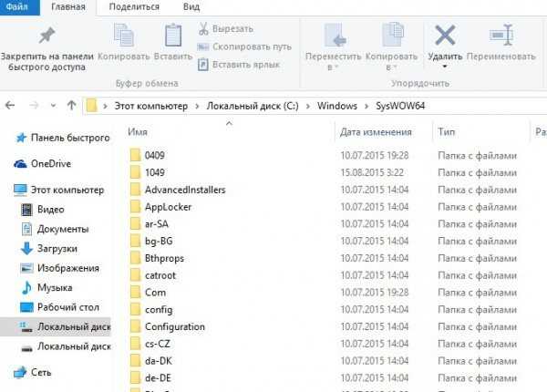Click the Переименовать icon
The width and height of the screenshot is (547, 392).
[x=501, y=35]
